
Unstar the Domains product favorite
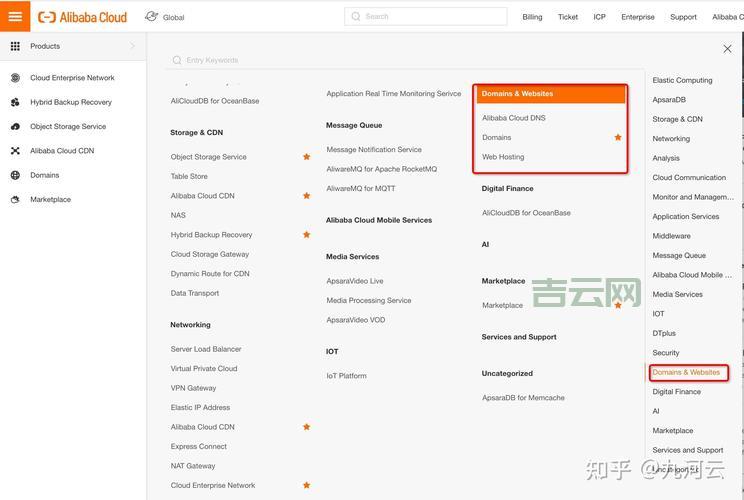coord(618,137)
